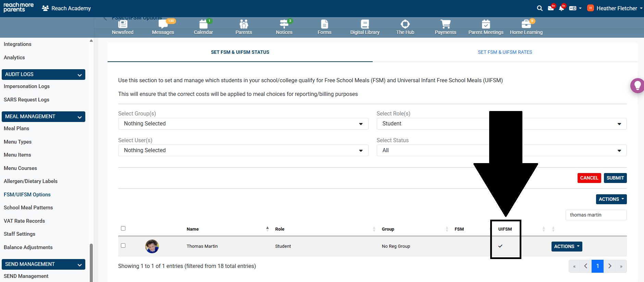Tick the select-all checkbox in the table header
644x282 pixels.
click(x=123, y=229)
